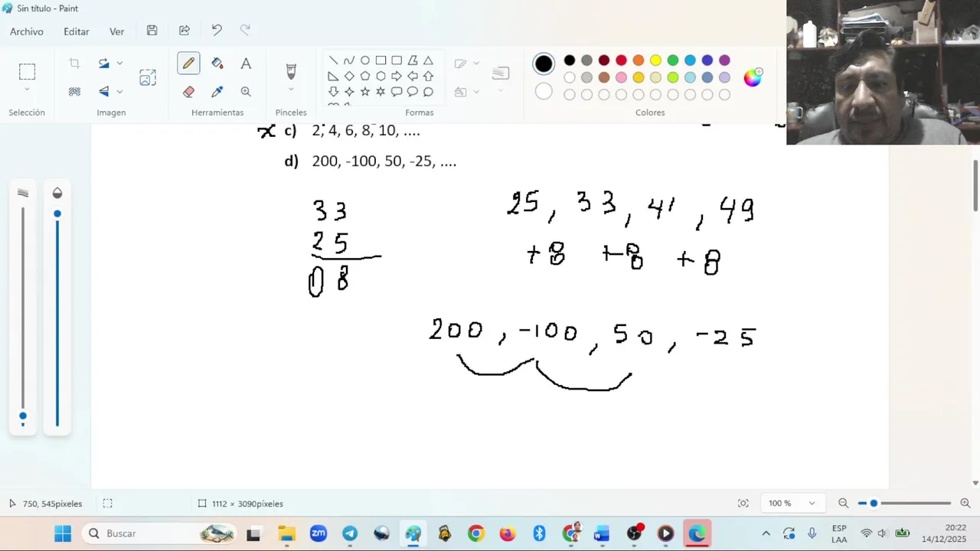Click the Zoom in magnifier icon
Image resolution: width=980 pixels, height=551 pixels.
point(965,503)
